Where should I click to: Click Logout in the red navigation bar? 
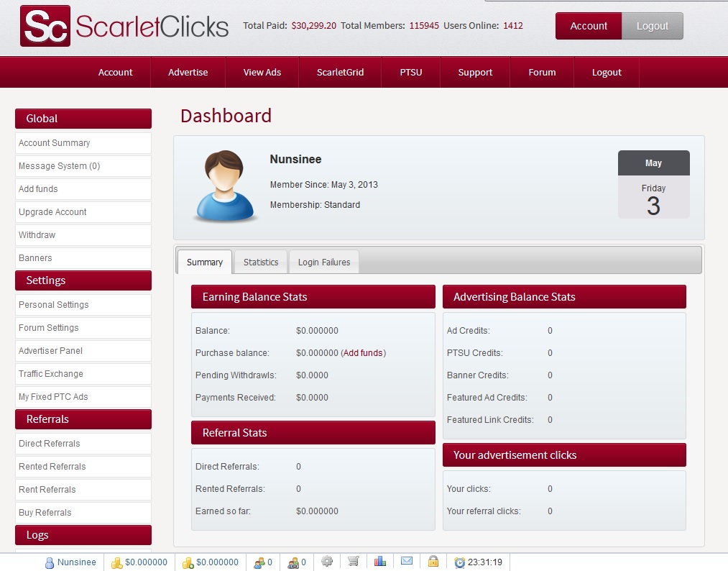[607, 73]
